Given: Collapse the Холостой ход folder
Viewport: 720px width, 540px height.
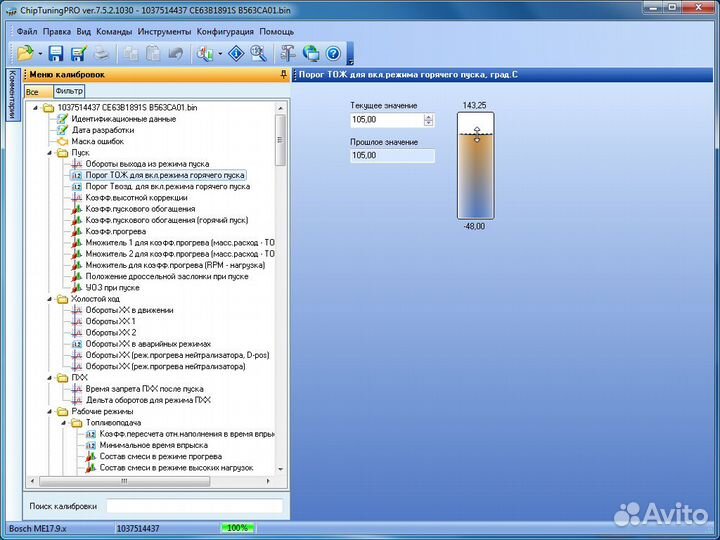Looking at the screenshot, I should click(x=48, y=299).
